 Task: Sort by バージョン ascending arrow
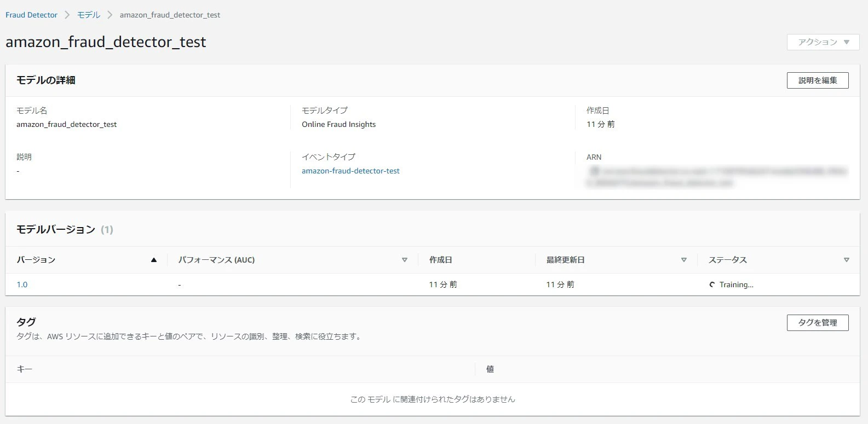(x=154, y=260)
